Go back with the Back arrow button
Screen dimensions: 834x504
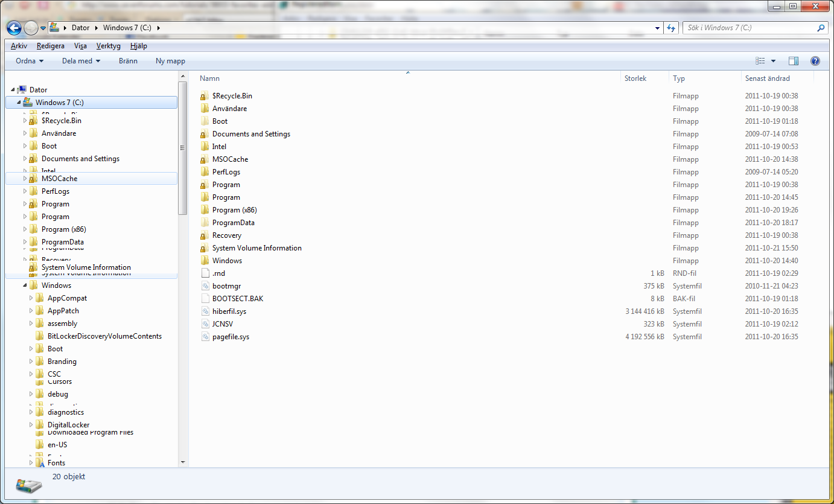14,28
